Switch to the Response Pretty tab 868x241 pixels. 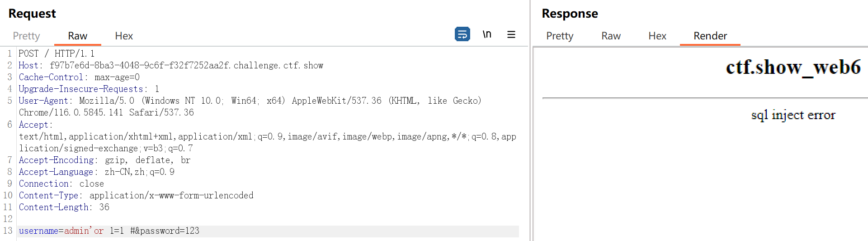coord(560,36)
